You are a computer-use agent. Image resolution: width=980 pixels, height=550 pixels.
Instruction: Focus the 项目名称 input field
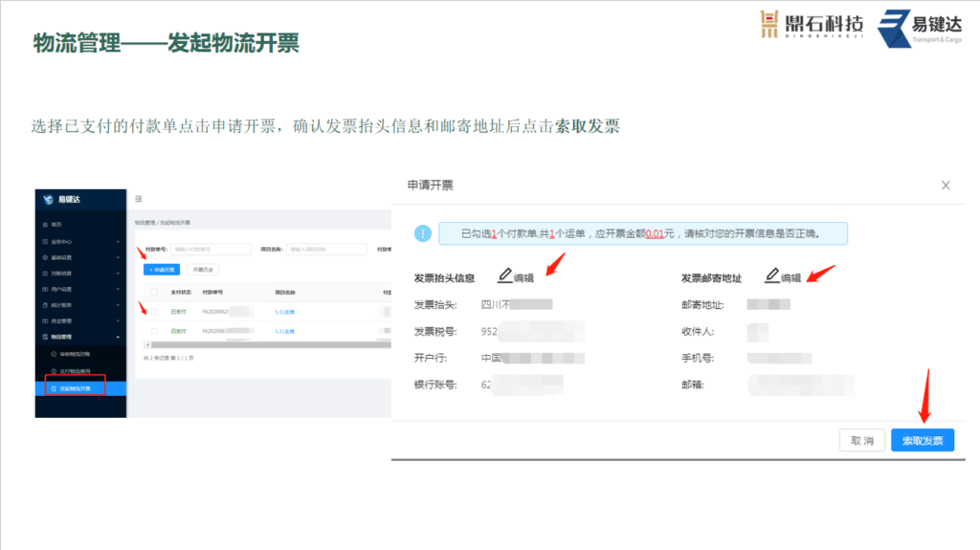(326, 250)
